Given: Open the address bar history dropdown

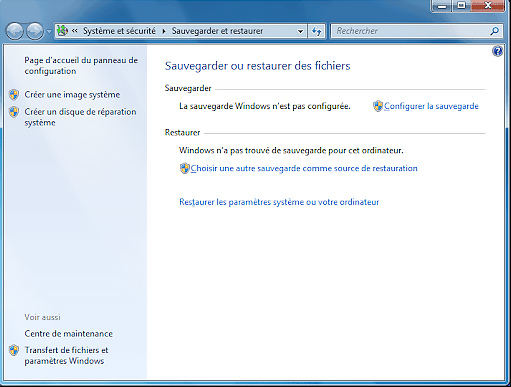Looking at the screenshot, I should pyautogui.click(x=300, y=31).
